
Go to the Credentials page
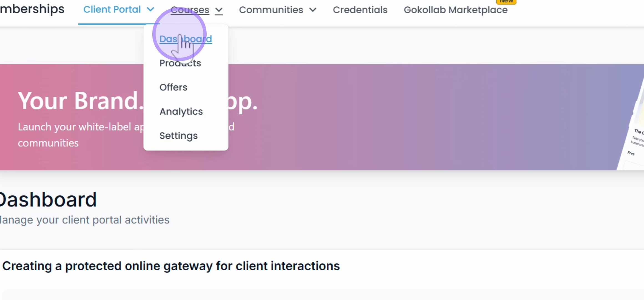pos(360,10)
